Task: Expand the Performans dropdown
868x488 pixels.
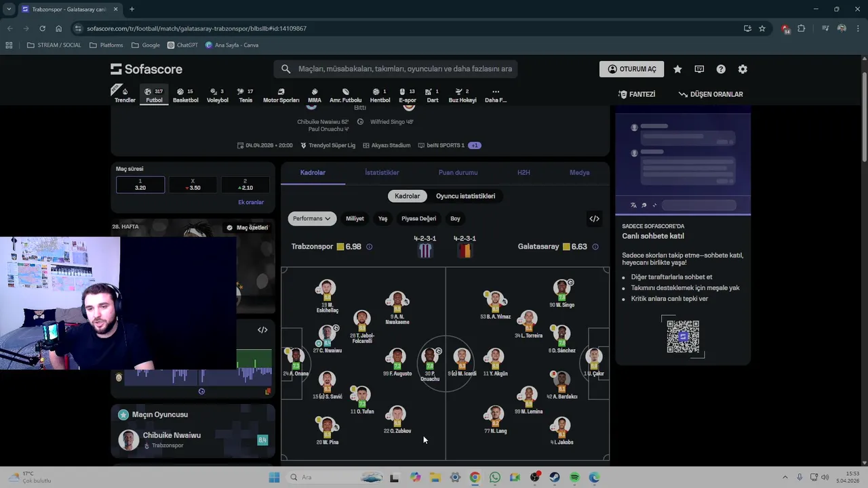Action: [312, 218]
